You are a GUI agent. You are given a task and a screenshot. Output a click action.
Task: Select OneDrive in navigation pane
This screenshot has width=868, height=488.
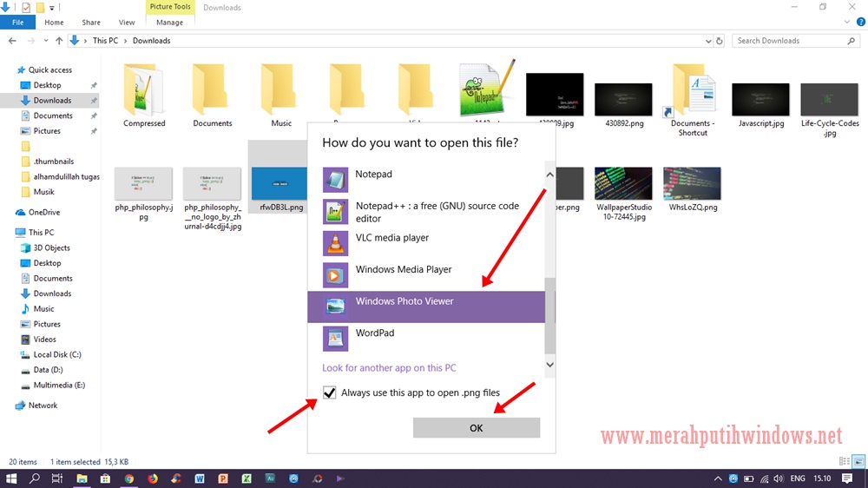pyautogui.click(x=43, y=212)
